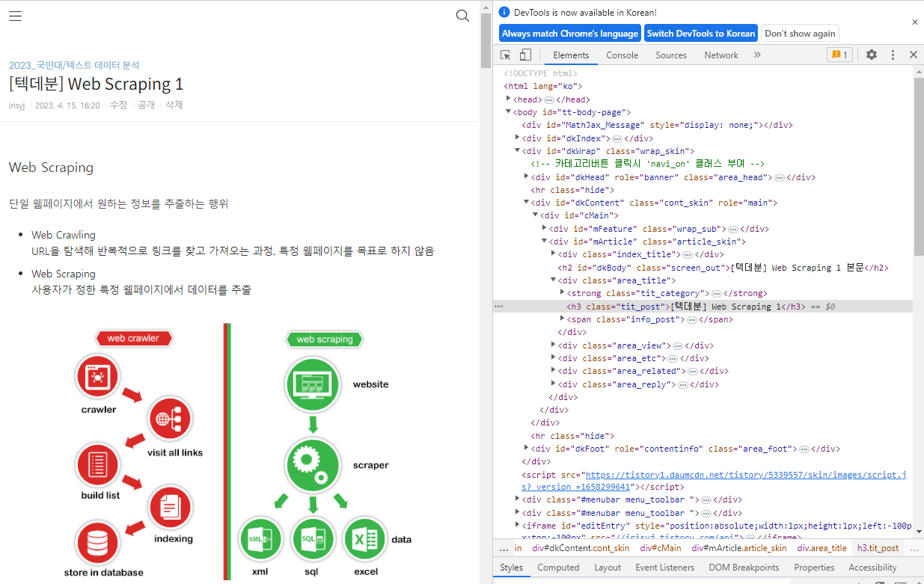The height and width of the screenshot is (584, 924).
Task: Click breadcrumb div#cMain
Action: tap(660, 548)
